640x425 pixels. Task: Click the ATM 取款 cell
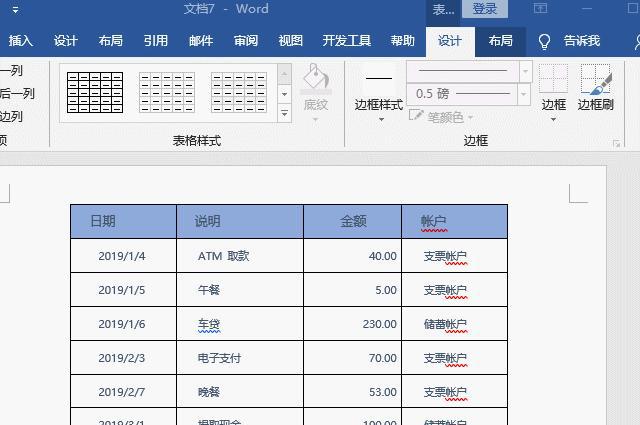click(x=240, y=256)
